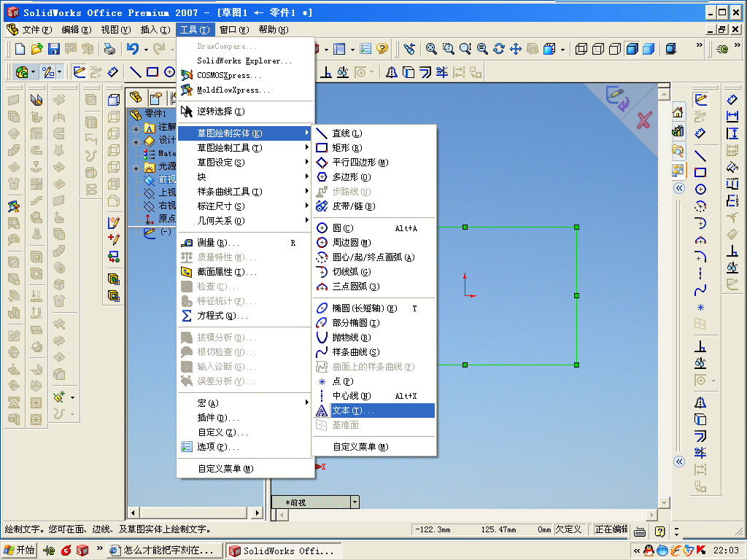Click Centerline tool in right sketch toolbar

(700, 273)
